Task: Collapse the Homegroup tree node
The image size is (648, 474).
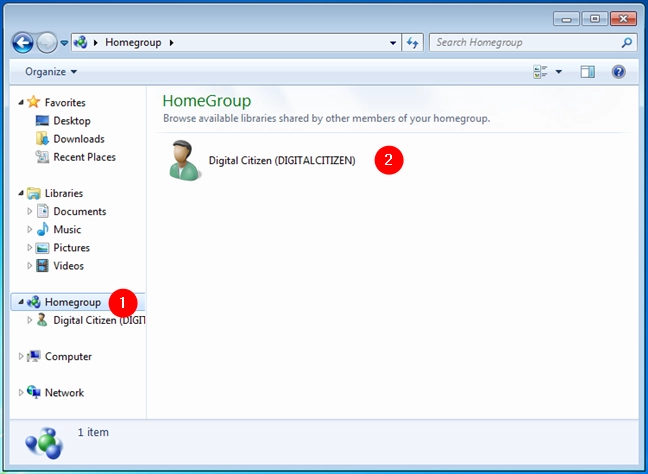Action: click(21, 302)
